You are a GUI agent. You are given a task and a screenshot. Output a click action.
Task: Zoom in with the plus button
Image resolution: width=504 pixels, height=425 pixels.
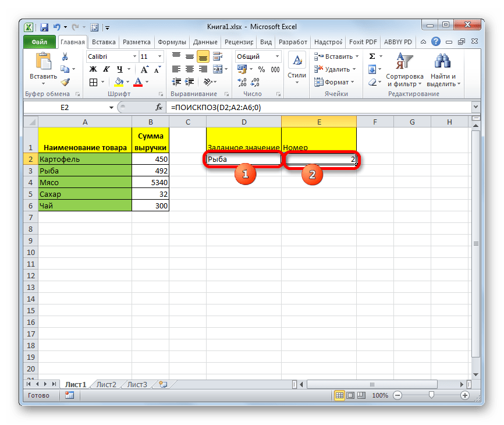(x=465, y=395)
